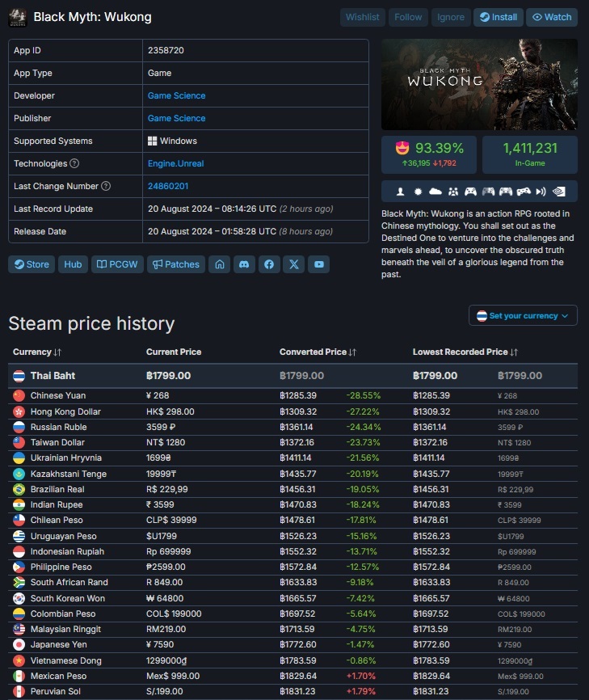Screen dimensions: 589x700
Task: Sort by Converted Price column
Action: pos(318,352)
